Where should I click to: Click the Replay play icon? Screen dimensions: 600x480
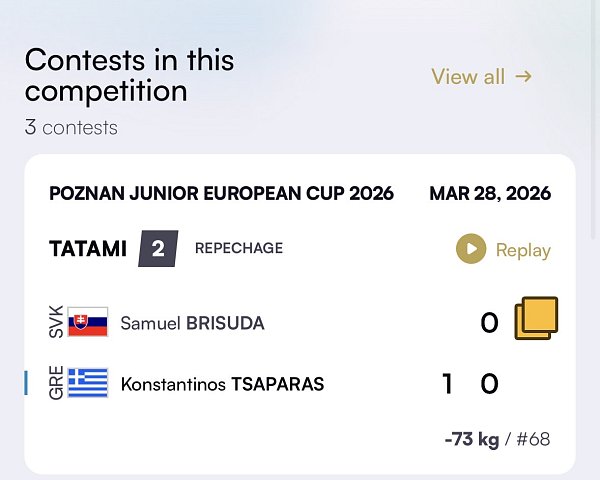[470, 249]
